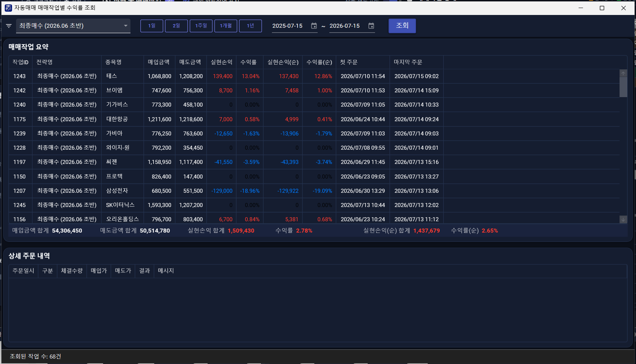Select the 1년 period button

(x=250, y=26)
